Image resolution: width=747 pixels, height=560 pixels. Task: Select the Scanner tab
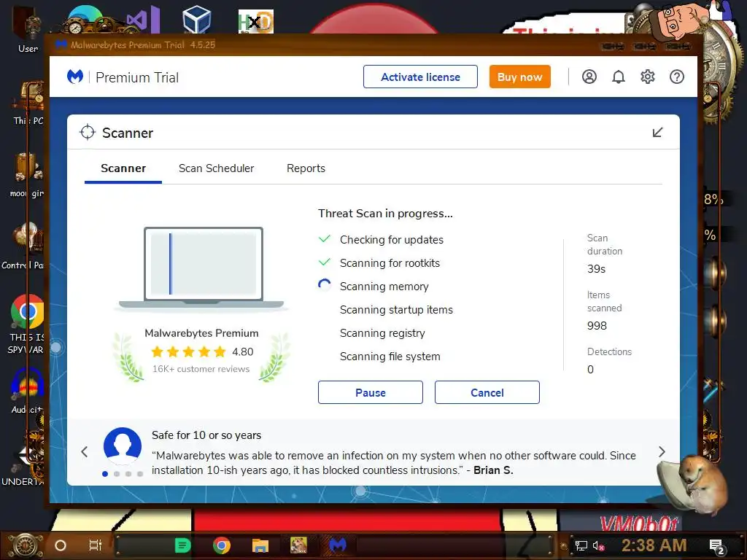[x=123, y=168]
